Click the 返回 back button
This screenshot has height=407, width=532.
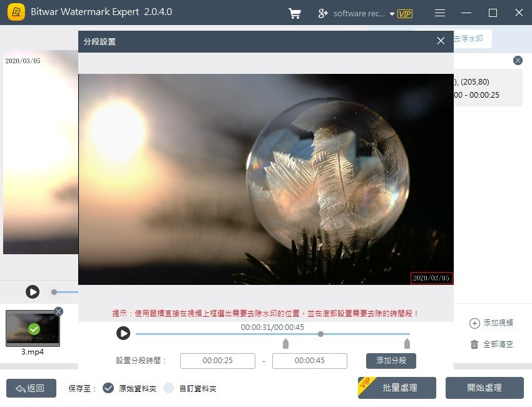31,388
